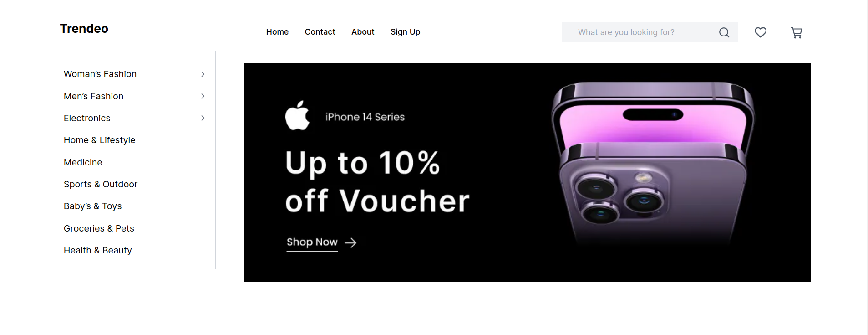
Task: Click the search magnifier icon
Action: (724, 32)
